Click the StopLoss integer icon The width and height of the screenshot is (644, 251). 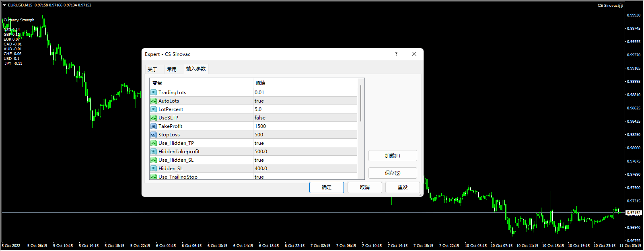(153, 135)
